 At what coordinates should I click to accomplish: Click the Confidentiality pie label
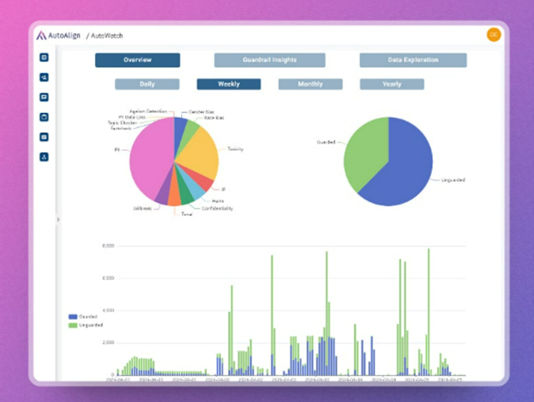point(217,208)
